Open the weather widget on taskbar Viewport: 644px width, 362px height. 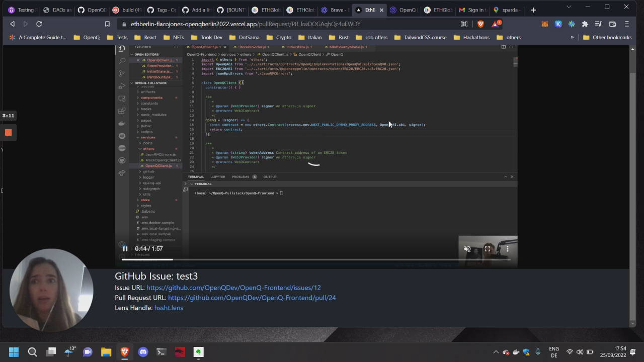pos(69,352)
